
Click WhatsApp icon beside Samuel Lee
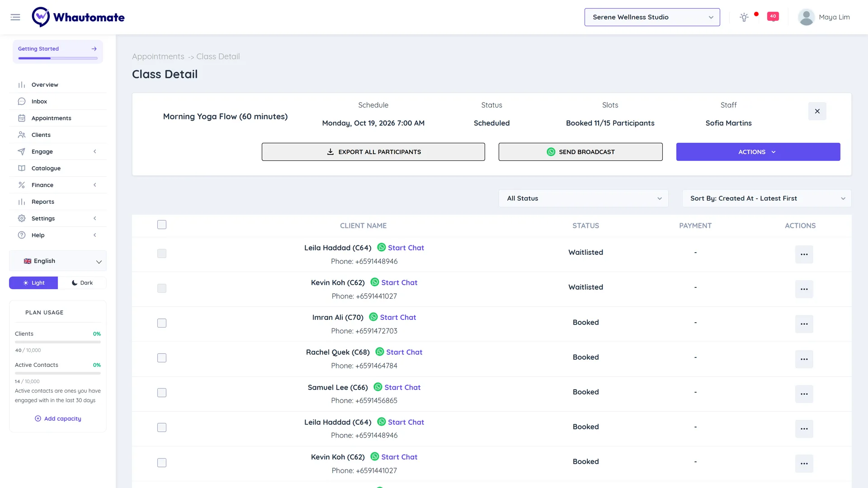[x=378, y=387]
